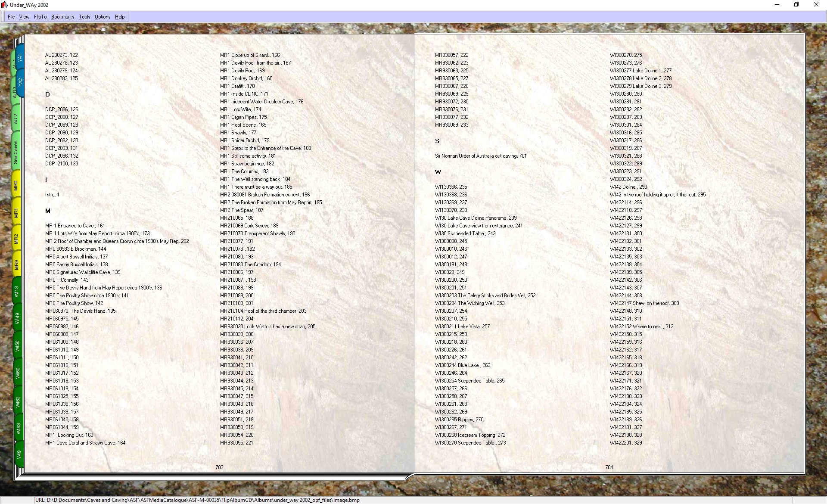The image size is (827, 504).
Task: Open 'WI422152 Where to next , 312'
Action: tap(641, 327)
